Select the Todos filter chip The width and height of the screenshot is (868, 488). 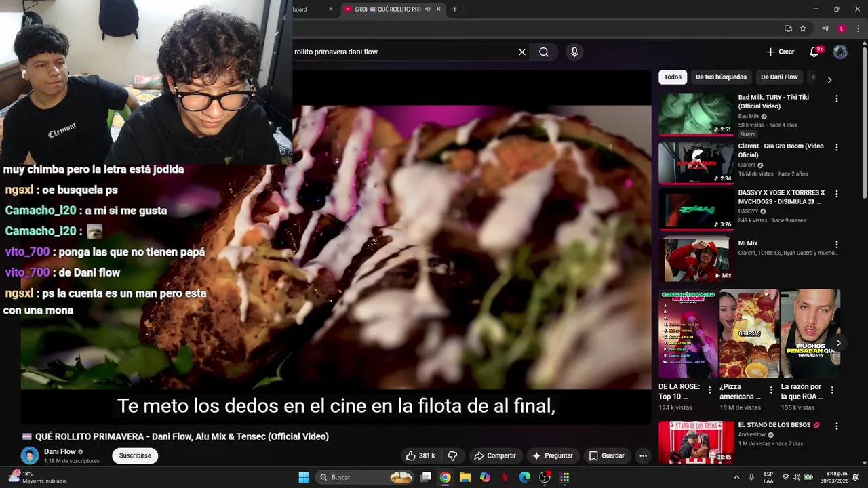coord(673,77)
